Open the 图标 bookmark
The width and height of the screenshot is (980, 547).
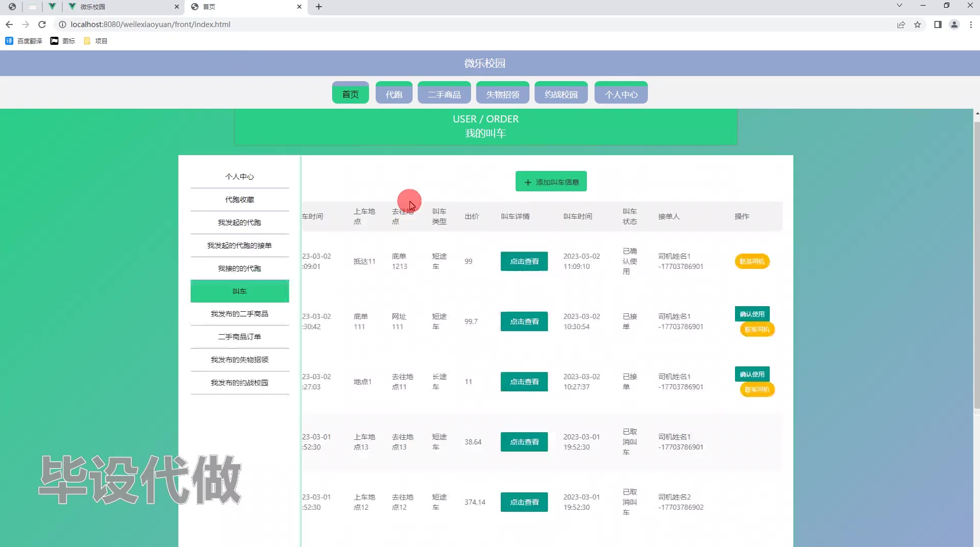pos(63,41)
